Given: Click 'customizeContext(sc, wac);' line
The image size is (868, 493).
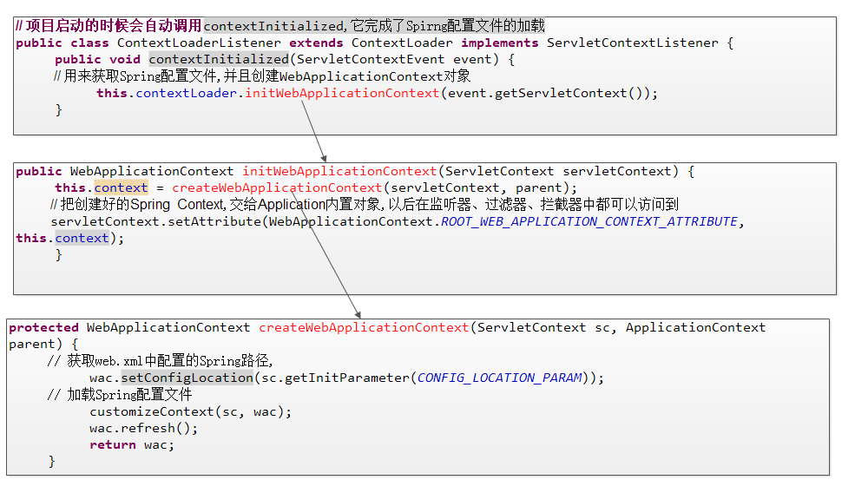Looking at the screenshot, I should coord(190,411).
